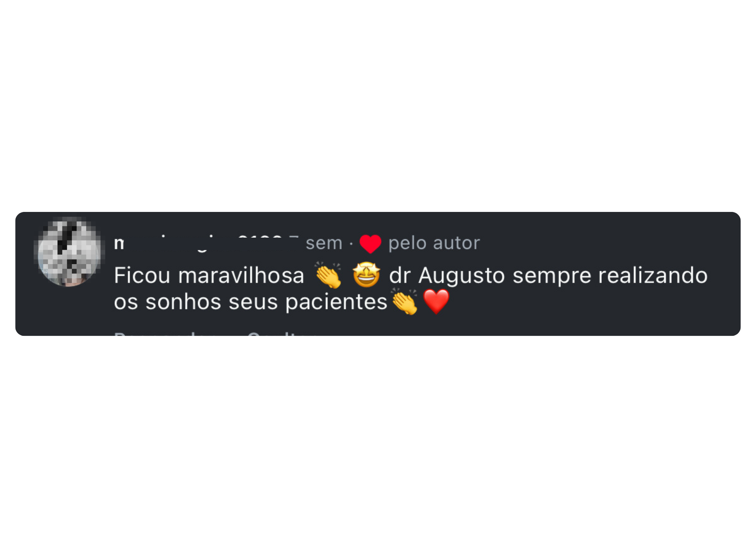Click the partially visible Ocultar link
756x547 pixels.
282,334
